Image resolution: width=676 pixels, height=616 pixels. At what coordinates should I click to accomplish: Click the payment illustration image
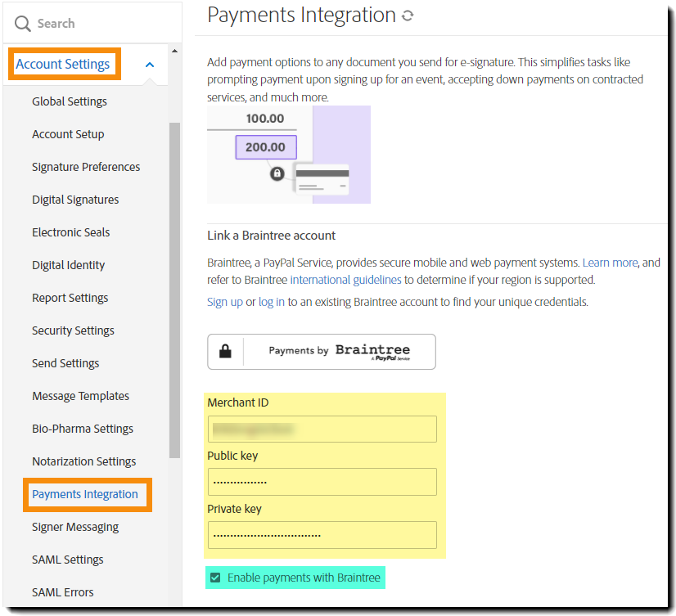click(288, 154)
